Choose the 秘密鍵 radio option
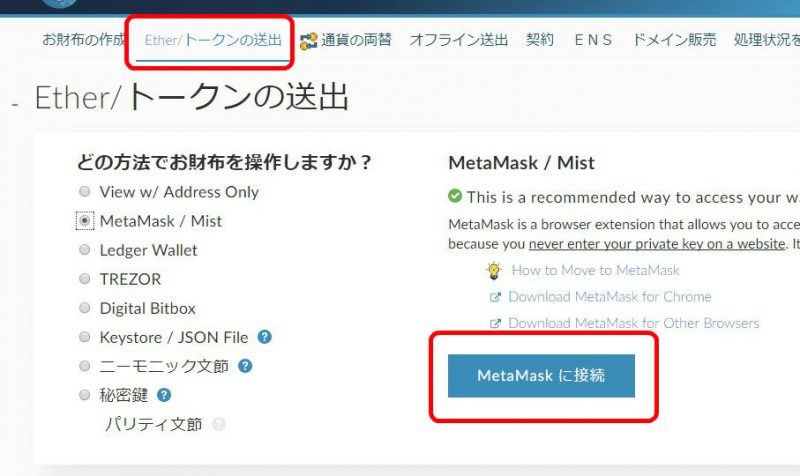The height and width of the screenshot is (476, 800). (x=85, y=395)
